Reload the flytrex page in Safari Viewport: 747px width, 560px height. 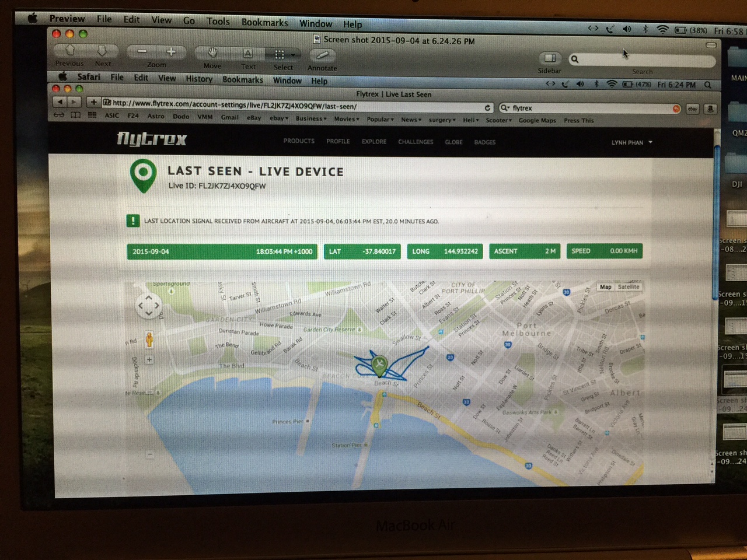(488, 108)
